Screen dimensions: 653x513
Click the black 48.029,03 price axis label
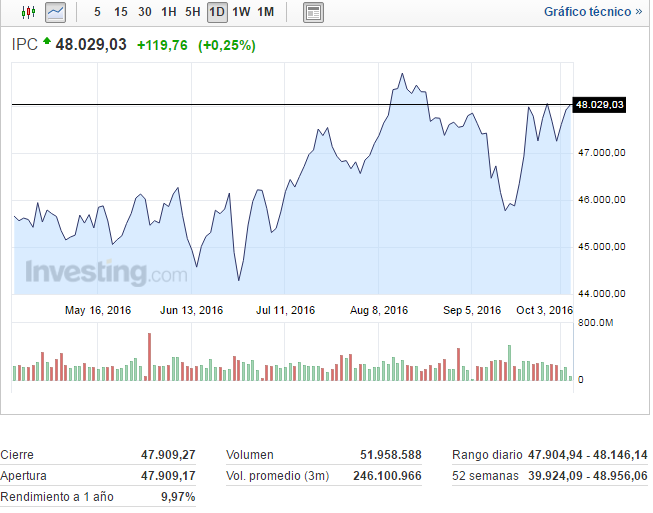coord(600,104)
